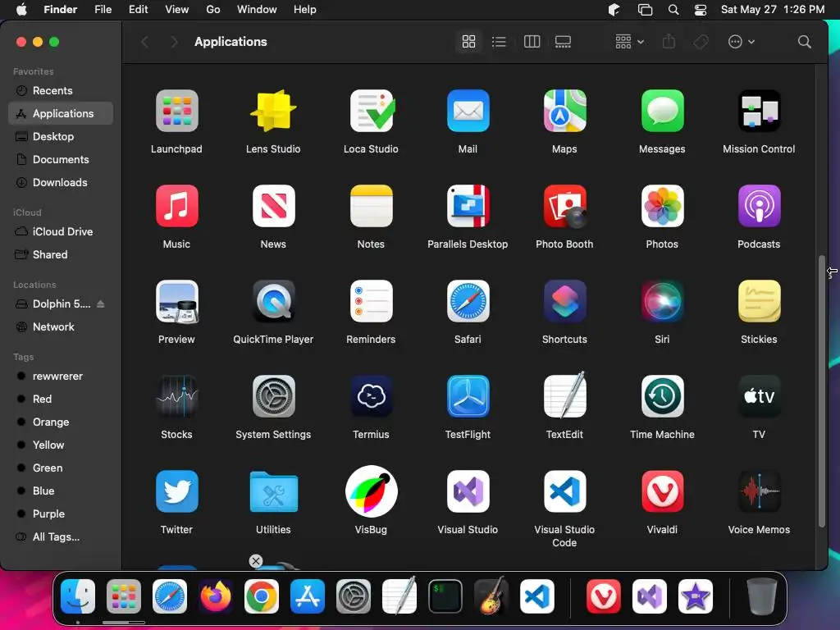
Task: Open the Termius app icon
Action: tap(372, 396)
